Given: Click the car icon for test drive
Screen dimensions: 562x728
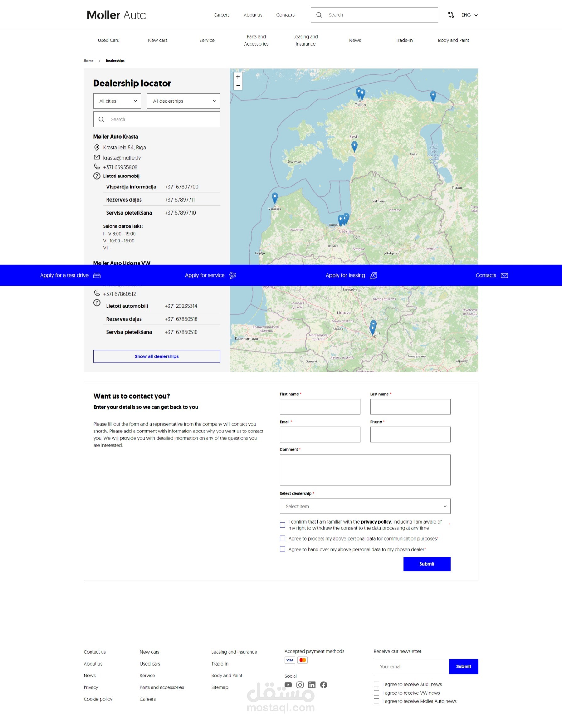Looking at the screenshot, I should point(97,275).
